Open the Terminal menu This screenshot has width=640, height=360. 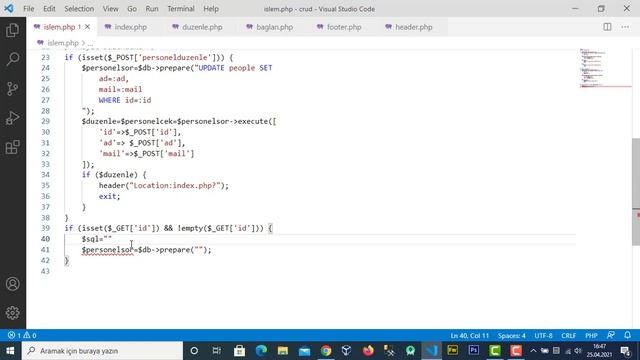click(181, 9)
